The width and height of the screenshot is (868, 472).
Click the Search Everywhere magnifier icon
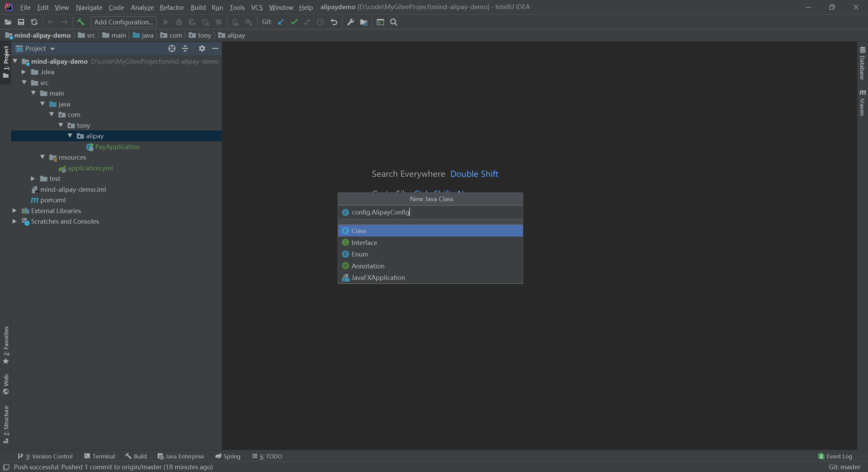(394, 22)
